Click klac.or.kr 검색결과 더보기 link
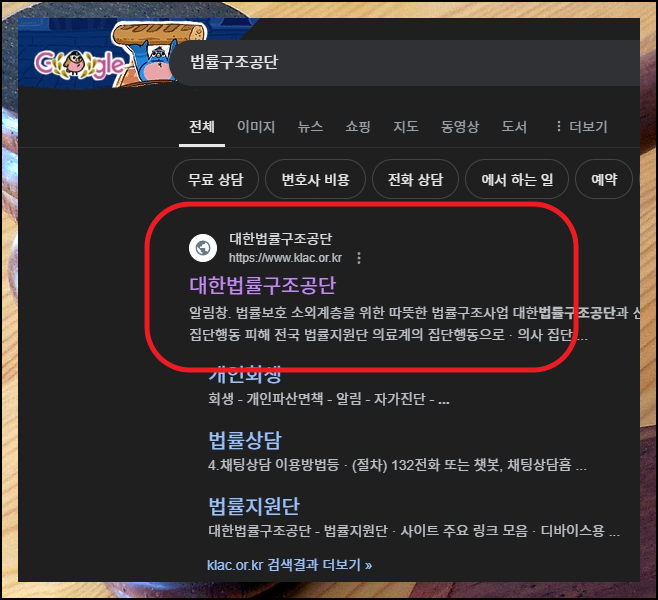Screen dimensions: 658x600 [290, 565]
